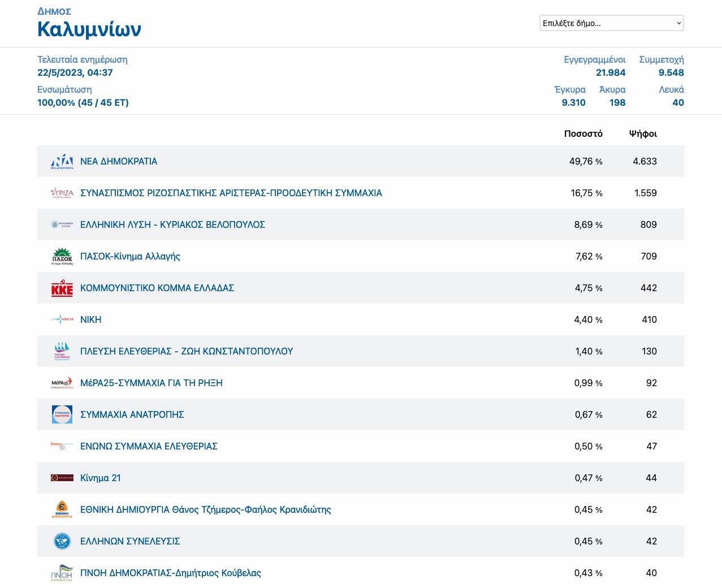Click the 1.559 votes cell

tap(646, 193)
